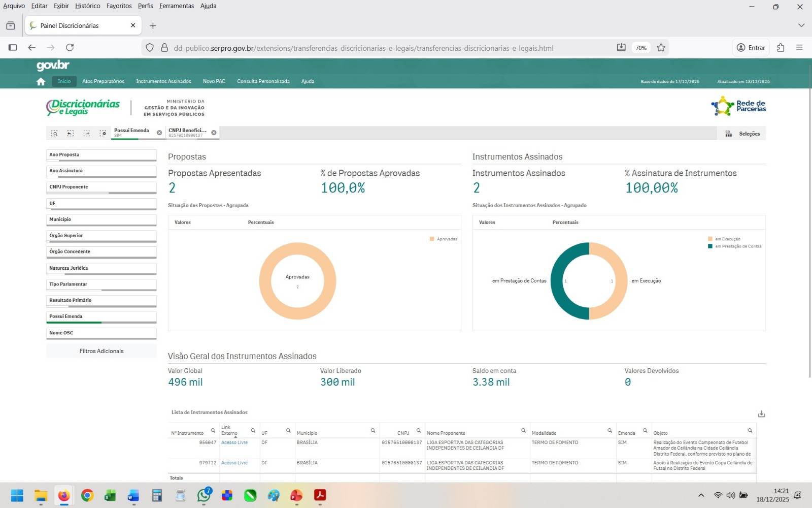Remove the Possui Emenda filter
Screen dimensions: 812x508
[x=159, y=133]
